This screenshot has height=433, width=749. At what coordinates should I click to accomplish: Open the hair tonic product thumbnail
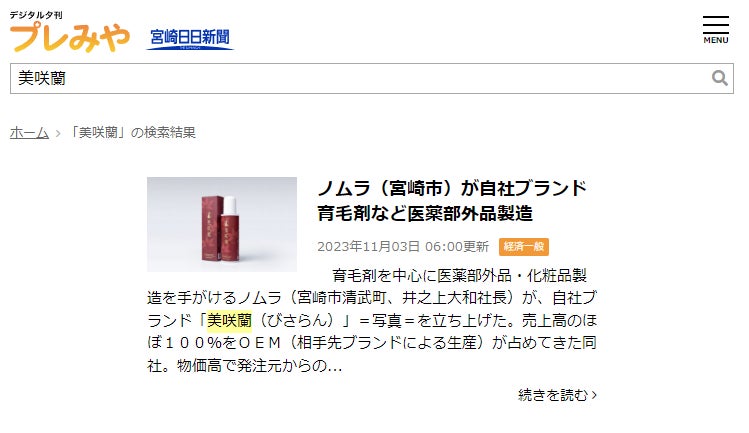pos(222,224)
